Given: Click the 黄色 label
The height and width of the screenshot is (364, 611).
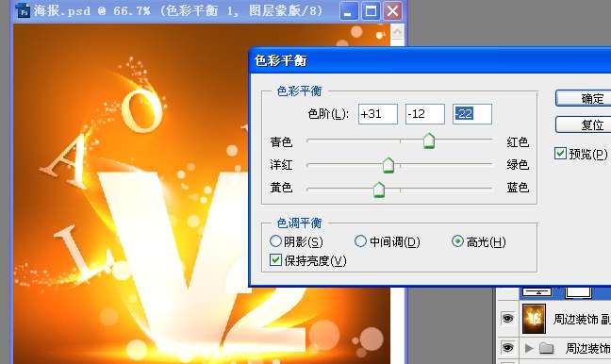Looking at the screenshot, I should (281, 188).
